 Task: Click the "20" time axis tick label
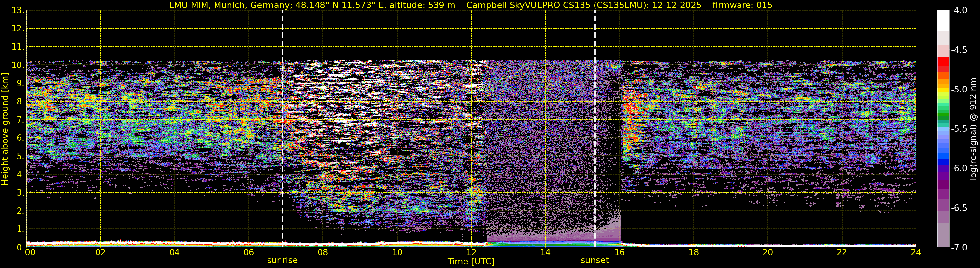click(x=768, y=252)
